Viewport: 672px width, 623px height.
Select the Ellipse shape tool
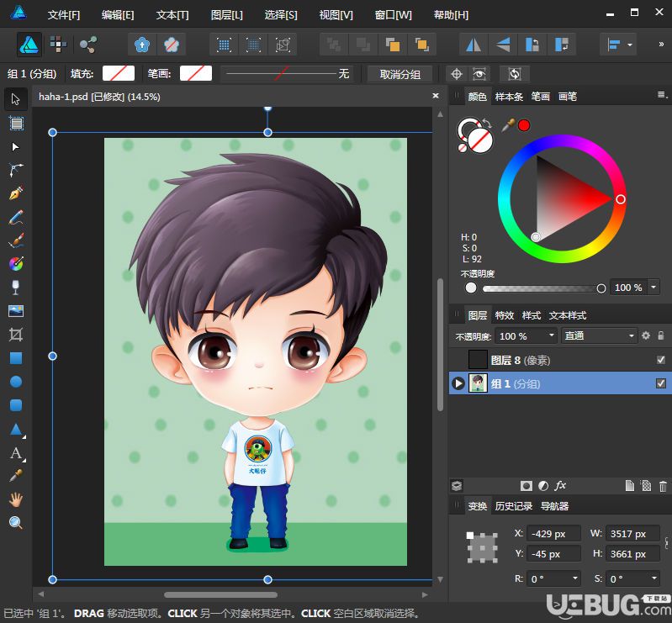point(16,382)
